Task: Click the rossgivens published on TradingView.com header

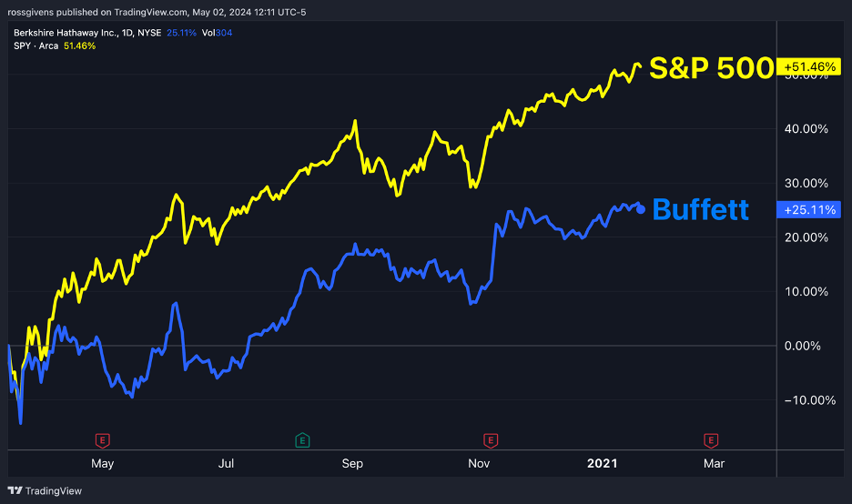Action: click(x=157, y=12)
